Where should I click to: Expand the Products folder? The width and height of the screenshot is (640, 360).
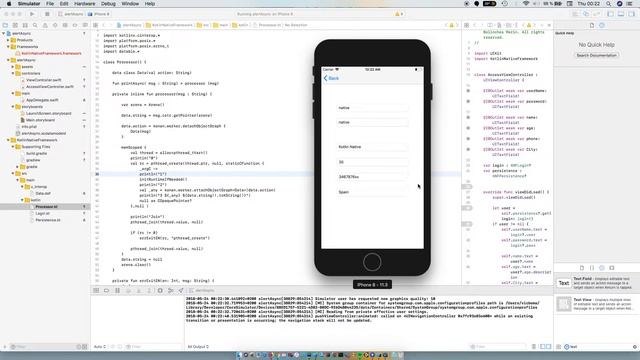coord(8,40)
